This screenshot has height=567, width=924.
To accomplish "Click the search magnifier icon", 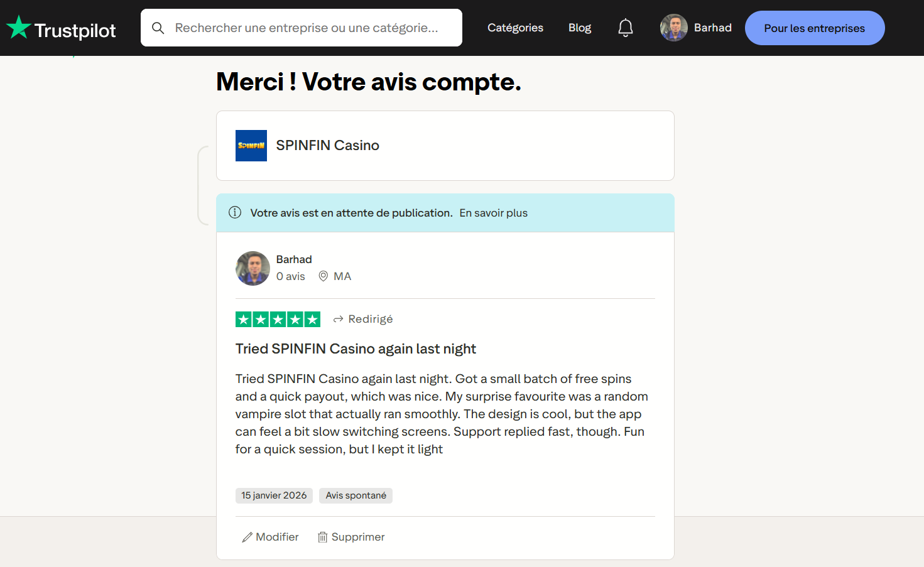I will click(x=158, y=28).
